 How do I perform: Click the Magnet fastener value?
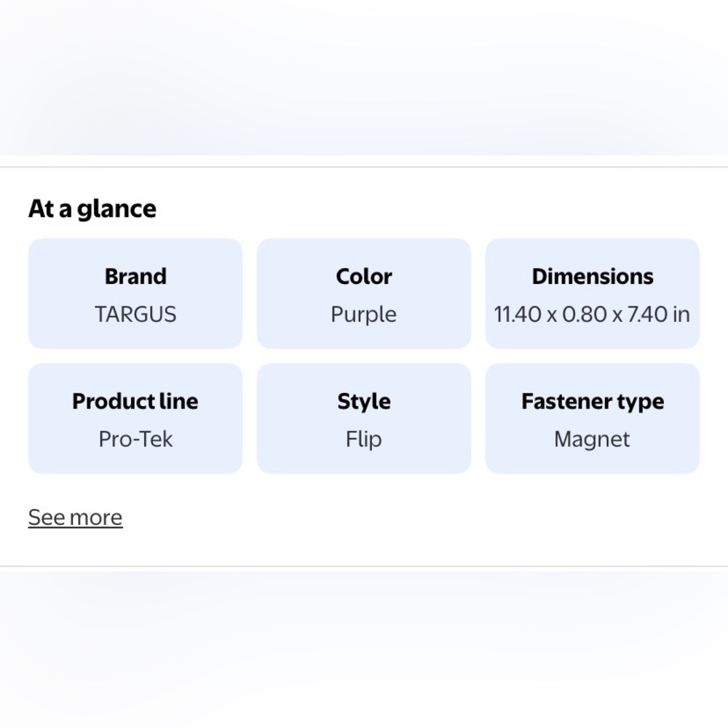(592, 440)
